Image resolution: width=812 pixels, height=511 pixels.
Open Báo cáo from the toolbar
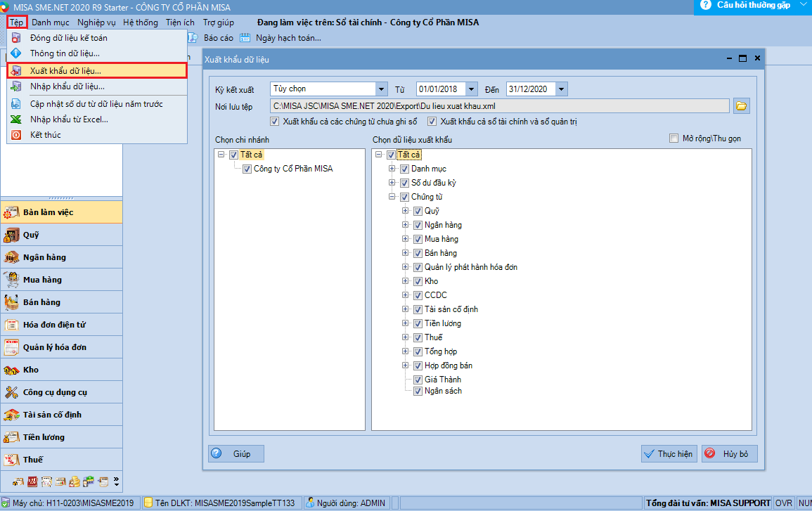click(x=212, y=38)
